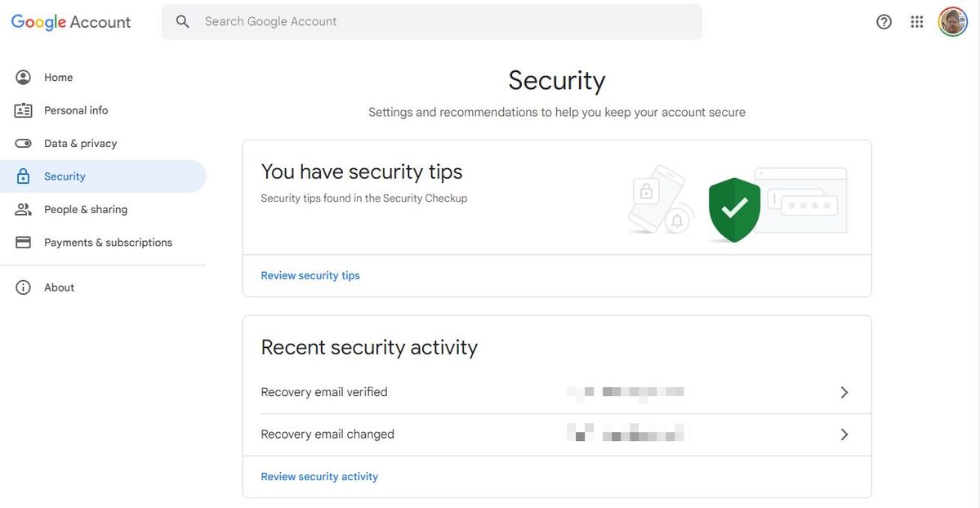Click the Data & privacy eye icon
This screenshot has height=508, width=980.
click(x=23, y=142)
